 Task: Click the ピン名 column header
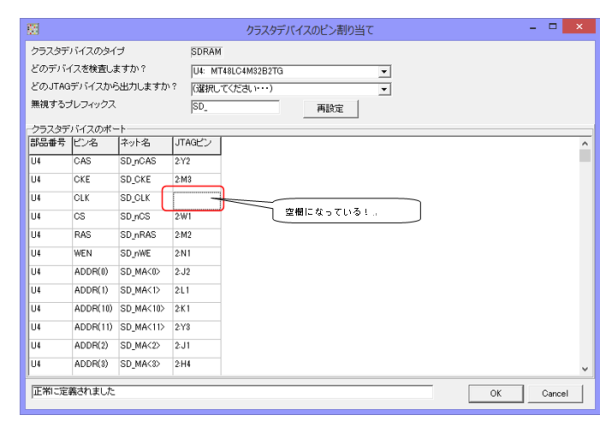coord(94,144)
